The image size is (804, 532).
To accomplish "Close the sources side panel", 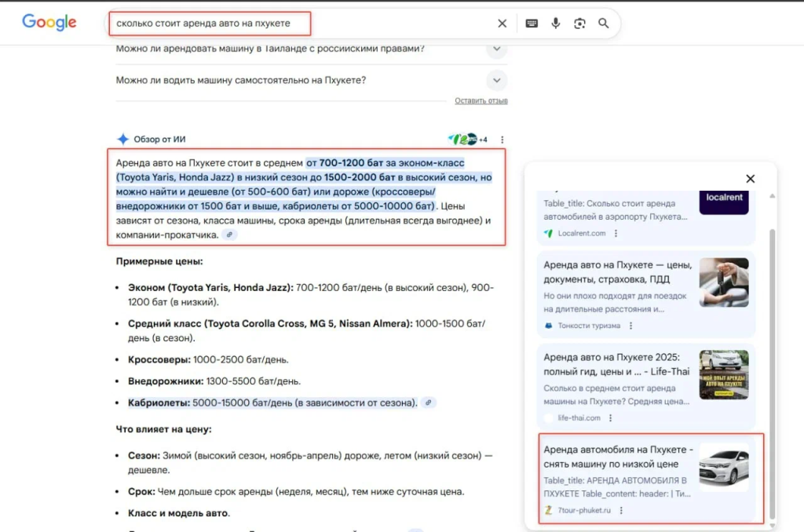I will pos(750,179).
